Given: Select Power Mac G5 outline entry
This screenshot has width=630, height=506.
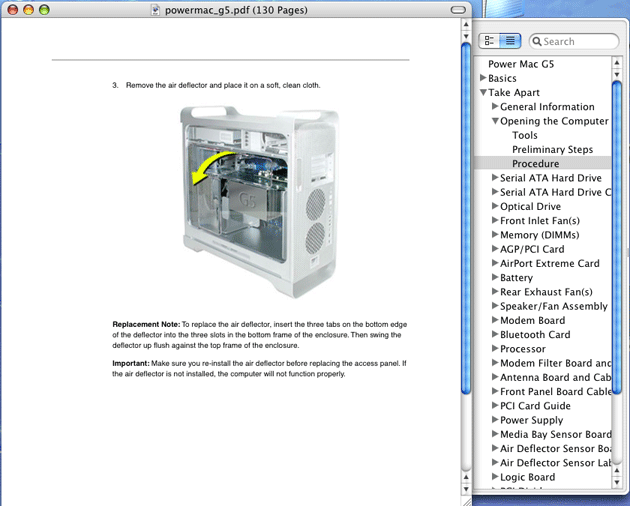Looking at the screenshot, I should (x=521, y=64).
